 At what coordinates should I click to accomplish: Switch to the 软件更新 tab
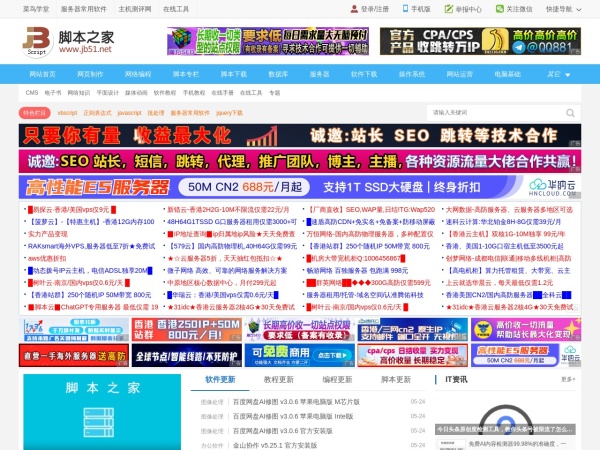pos(220,380)
